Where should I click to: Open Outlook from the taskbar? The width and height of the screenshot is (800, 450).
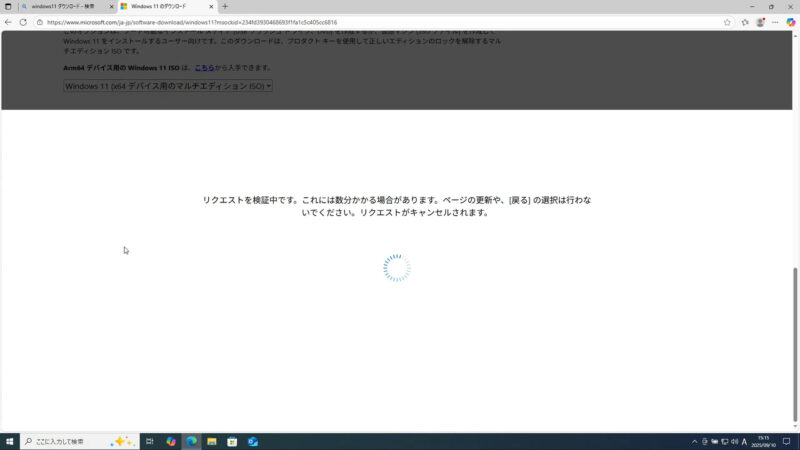click(253, 441)
